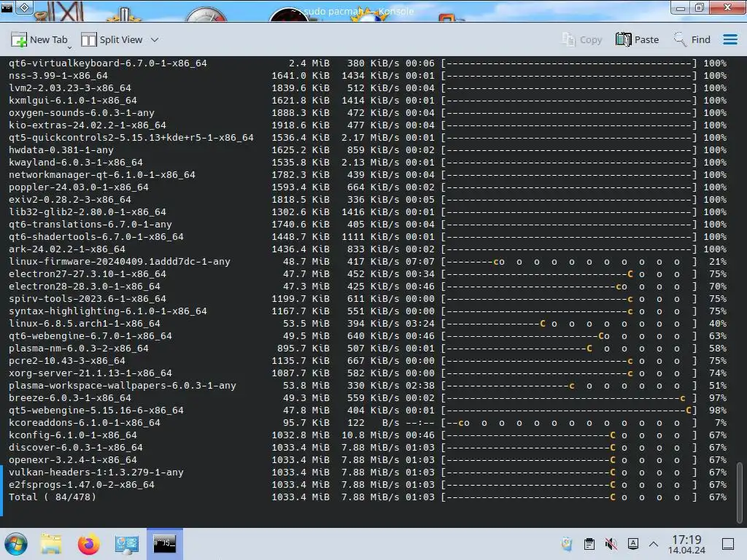
Task: Click the plasma-nm-6.0.3-2-x86_64 line
Action: click(x=368, y=348)
